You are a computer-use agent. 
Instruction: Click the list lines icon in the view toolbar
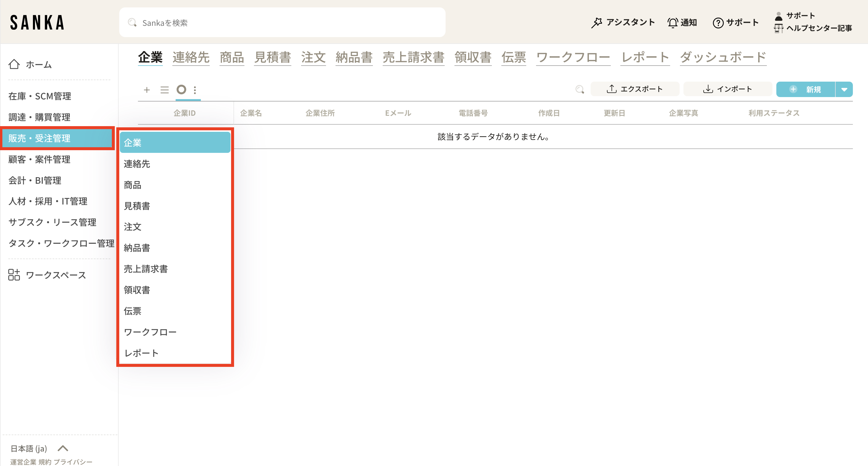tap(164, 90)
